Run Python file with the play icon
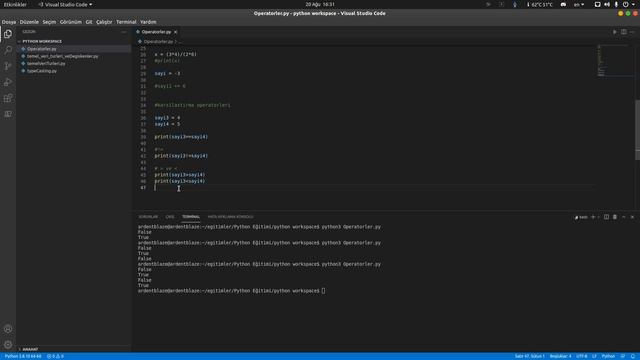Image resolution: width=640 pixels, height=360 pixels. (x=615, y=32)
